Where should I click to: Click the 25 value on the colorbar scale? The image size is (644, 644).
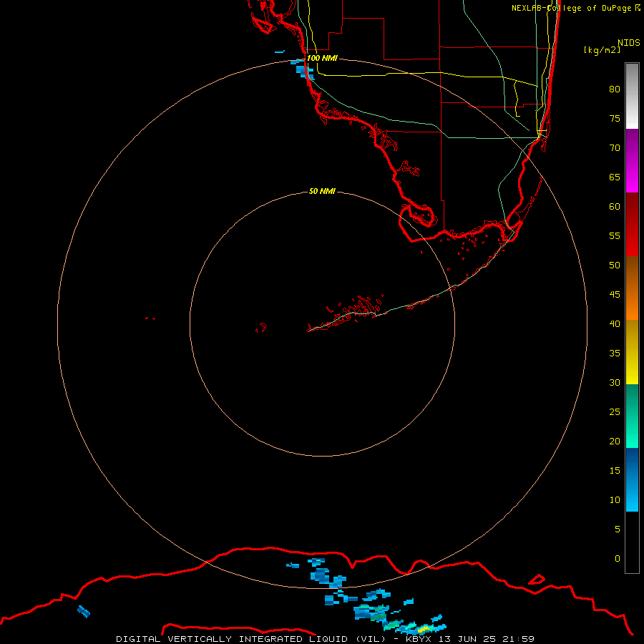click(615, 411)
